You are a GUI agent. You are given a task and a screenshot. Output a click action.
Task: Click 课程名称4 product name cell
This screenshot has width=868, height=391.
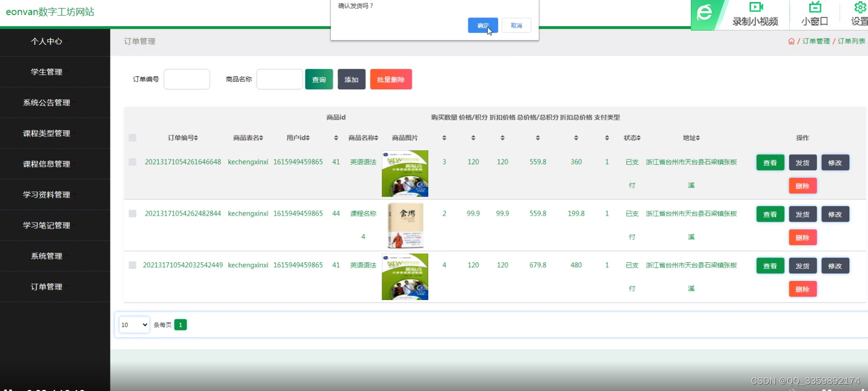363,225
